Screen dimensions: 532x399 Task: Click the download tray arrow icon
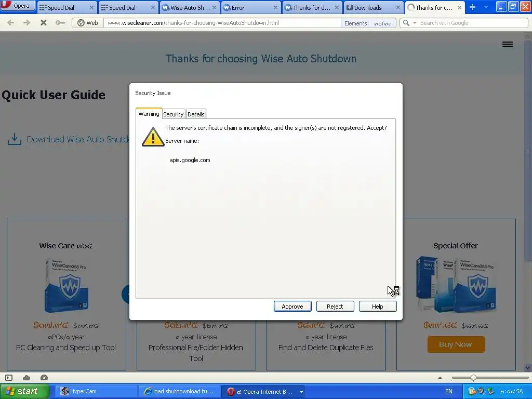pos(15,139)
